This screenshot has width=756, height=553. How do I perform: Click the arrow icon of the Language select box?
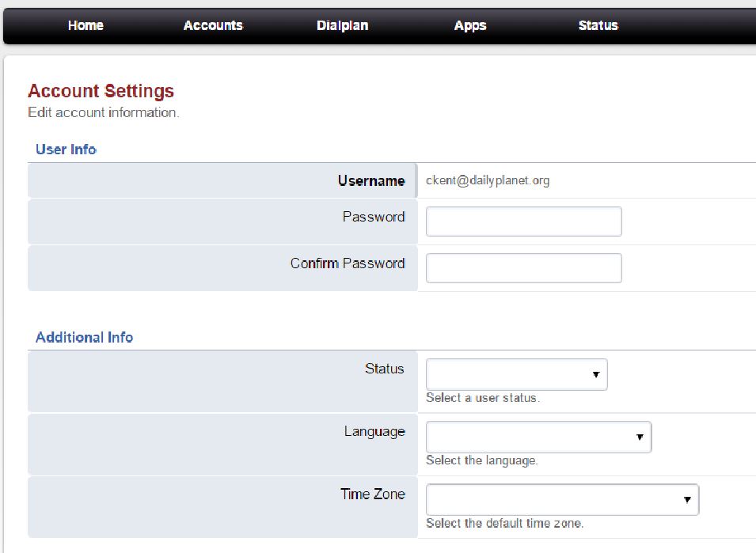pyautogui.click(x=640, y=437)
